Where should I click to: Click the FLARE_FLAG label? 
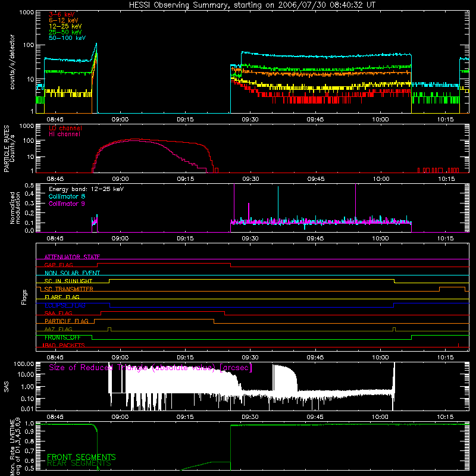[62, 297]
